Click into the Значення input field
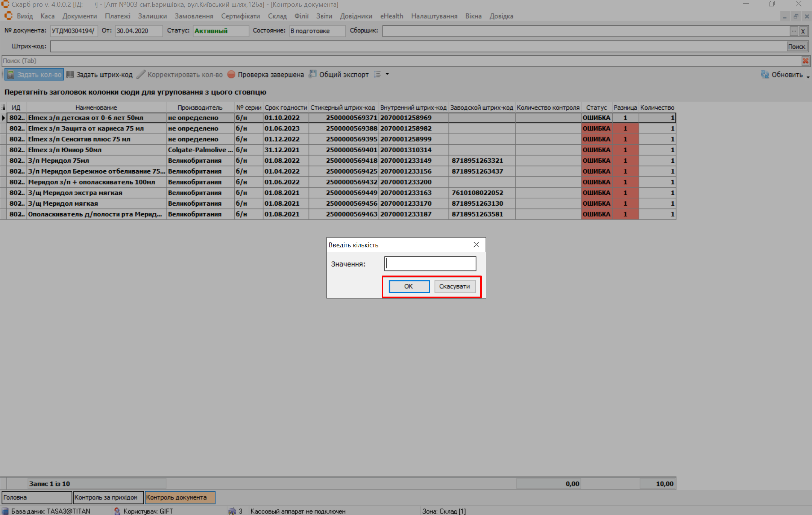The height and width of the screenshot is (515, 812). (430, 264)
